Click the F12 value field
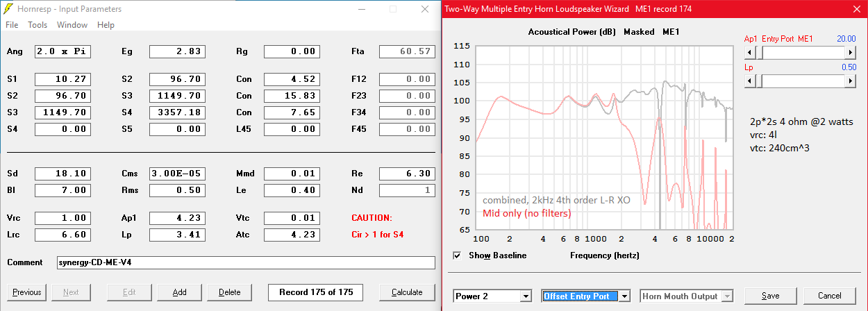 coord(407,79)
